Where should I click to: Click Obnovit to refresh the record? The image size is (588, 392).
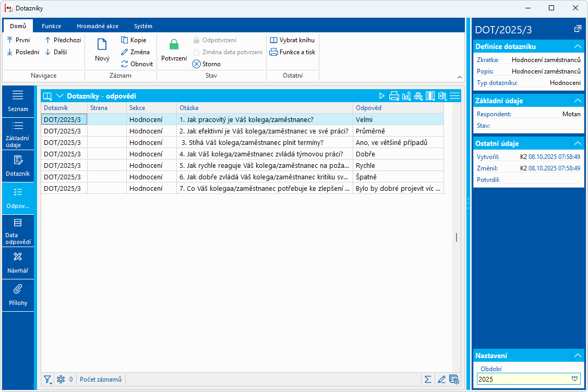tap(137, 64)
